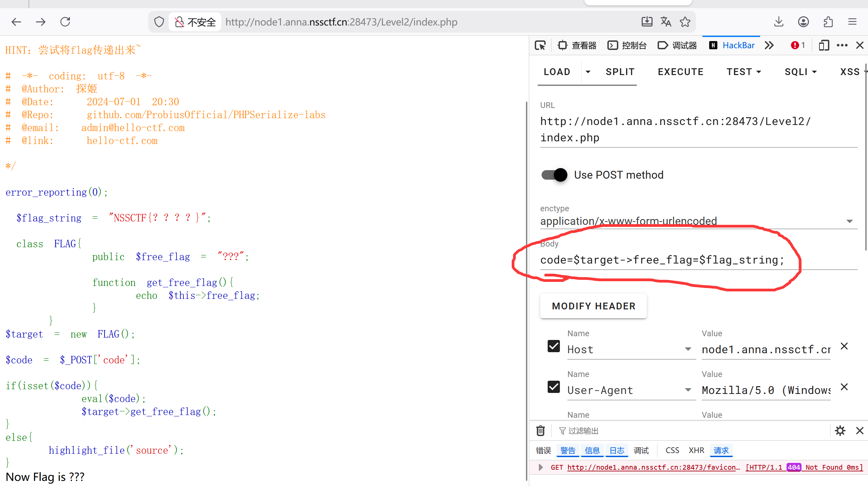Click the translate page icon in address bar

(x=666, y=22)
